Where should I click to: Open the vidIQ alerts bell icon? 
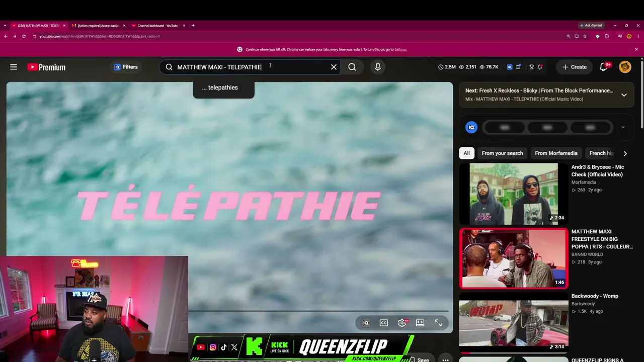540,67
